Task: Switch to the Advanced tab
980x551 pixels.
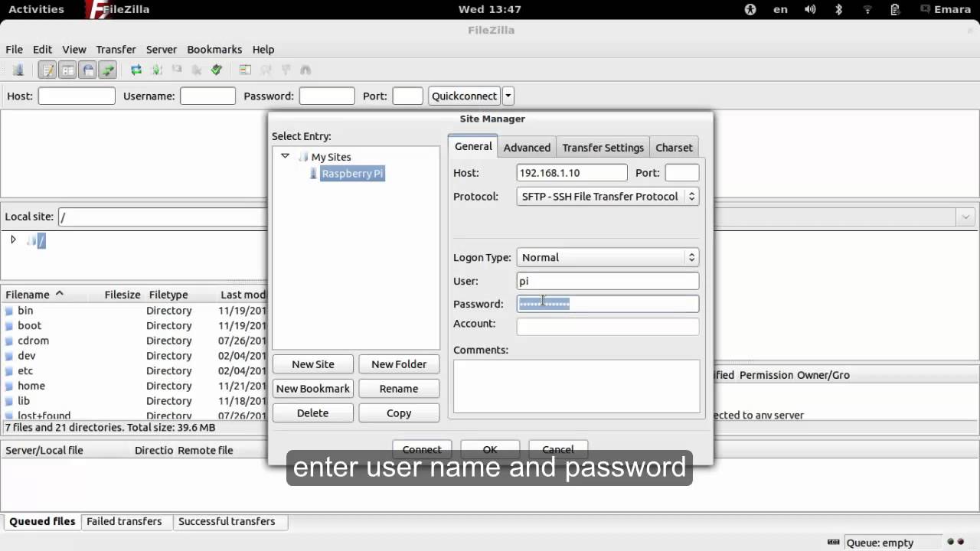Action: 527,148
